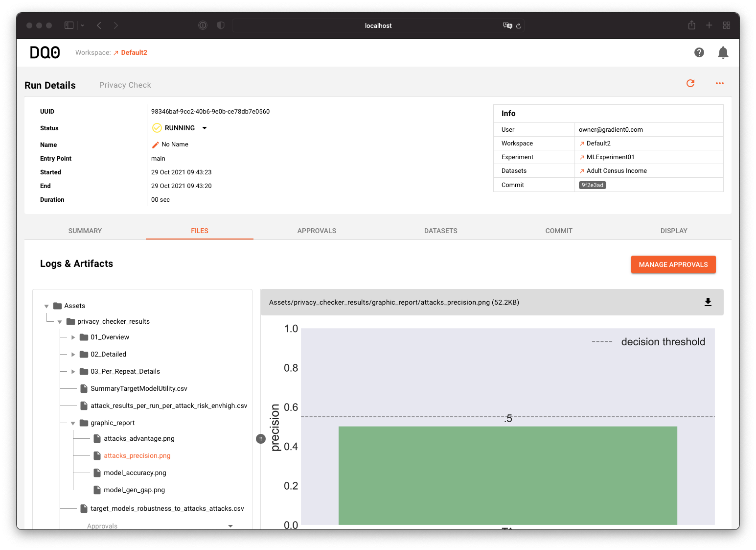Open the notifications bell
This screenshot has height=550, width=756.
pyautogui.click(x=723, y=52)
